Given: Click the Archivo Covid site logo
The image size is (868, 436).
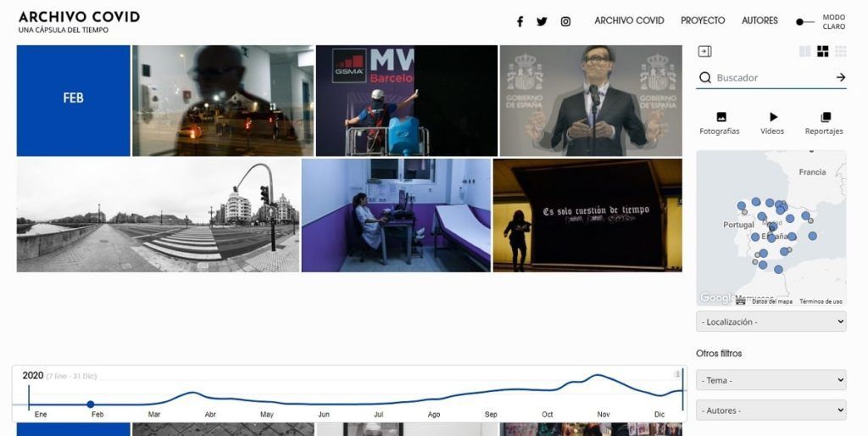Looking at the screenshot, I should point(79,21).
